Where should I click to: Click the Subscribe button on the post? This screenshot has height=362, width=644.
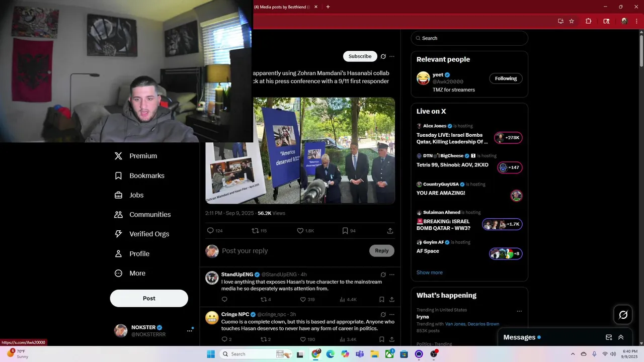point(360,56)
